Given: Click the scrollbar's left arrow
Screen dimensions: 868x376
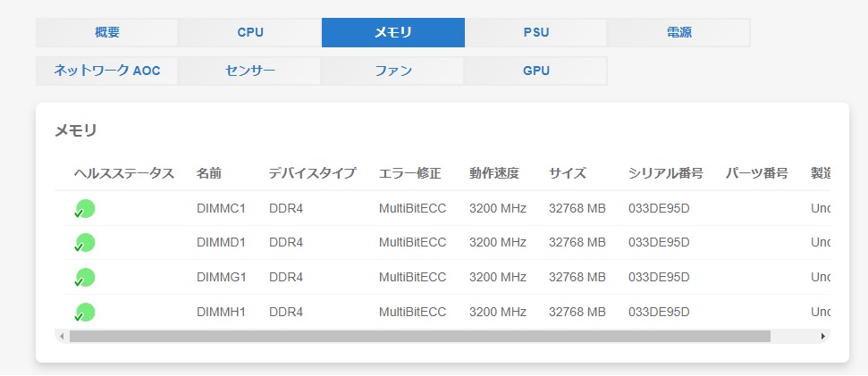Looking at the screenshot, I should [61, 337].
